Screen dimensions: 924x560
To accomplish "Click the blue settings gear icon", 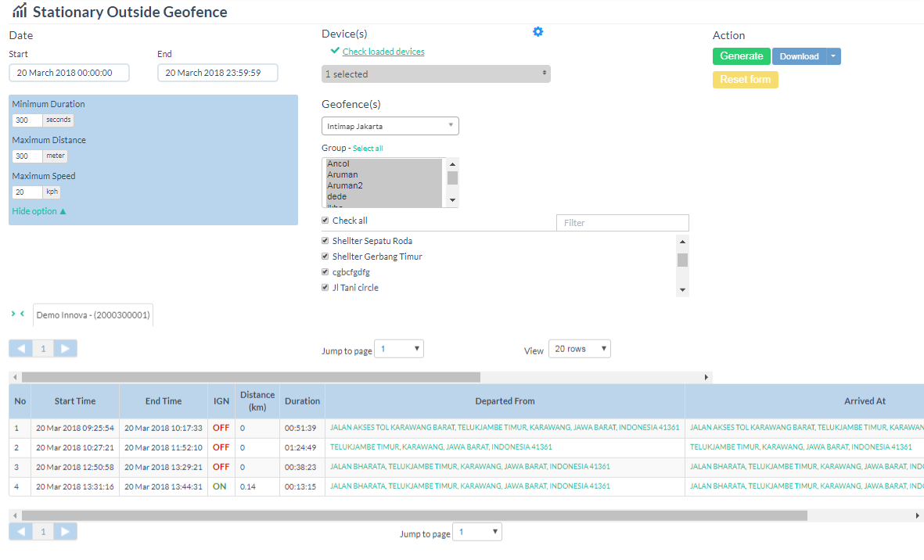I will click(538, 32).
